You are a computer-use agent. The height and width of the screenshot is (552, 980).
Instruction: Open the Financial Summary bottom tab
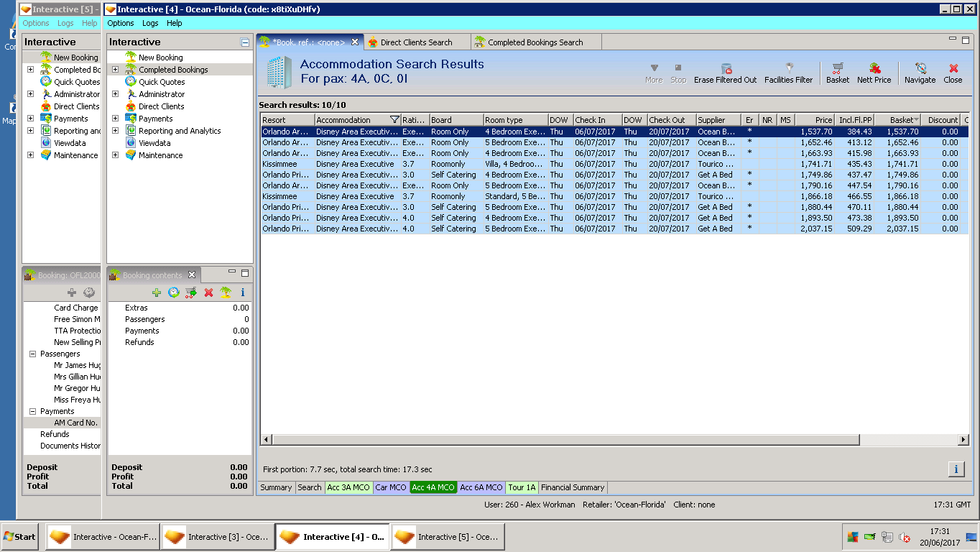pyautogui.click(x=573, y=487)
